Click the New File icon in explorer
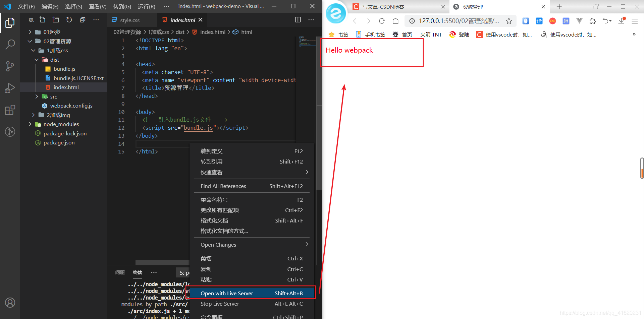644x319 pixels. point(42,20)
